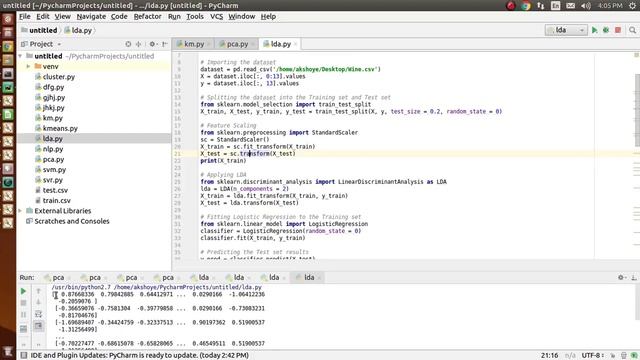Click the lda.py path link in console output
The image size is (640, 360).
188,287
